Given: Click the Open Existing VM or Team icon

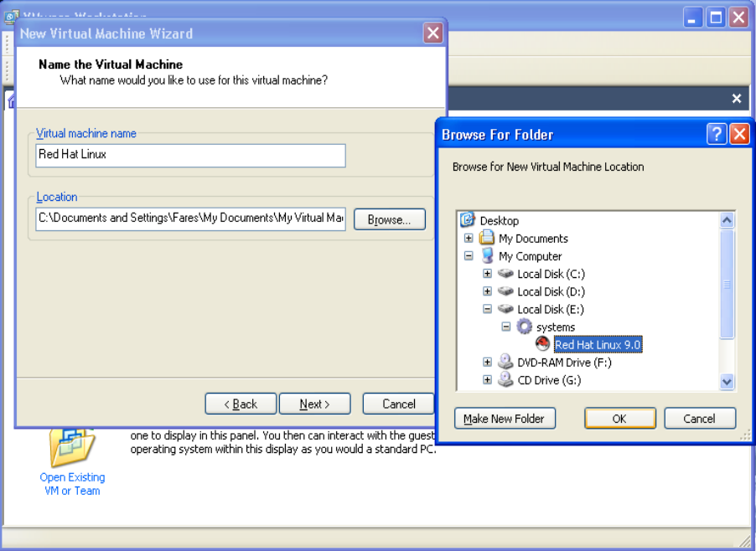Looking at the screenshot, I should click(x=72, y=446).
